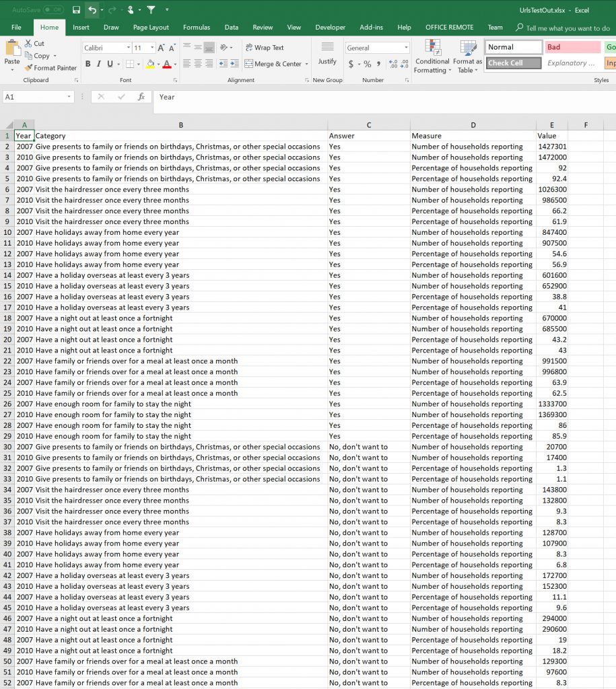
Task: Click the Save icon in the title bar
Action: 76,10
